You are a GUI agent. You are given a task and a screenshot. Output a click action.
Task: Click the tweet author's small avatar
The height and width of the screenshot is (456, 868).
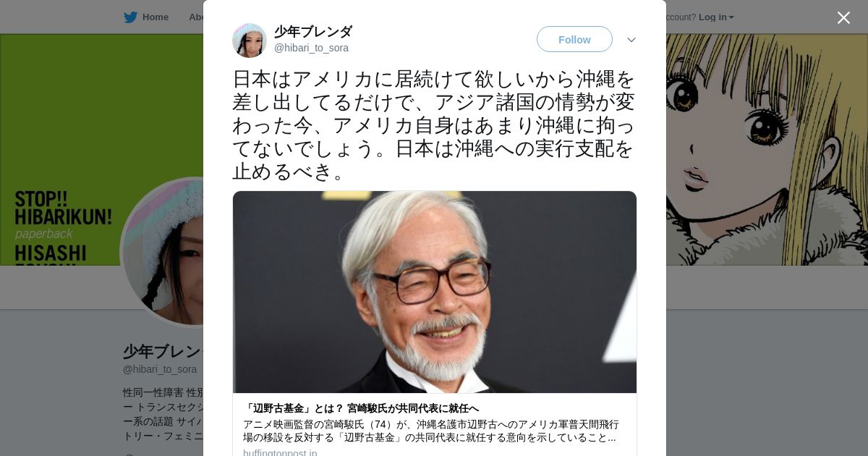(250, 40)
